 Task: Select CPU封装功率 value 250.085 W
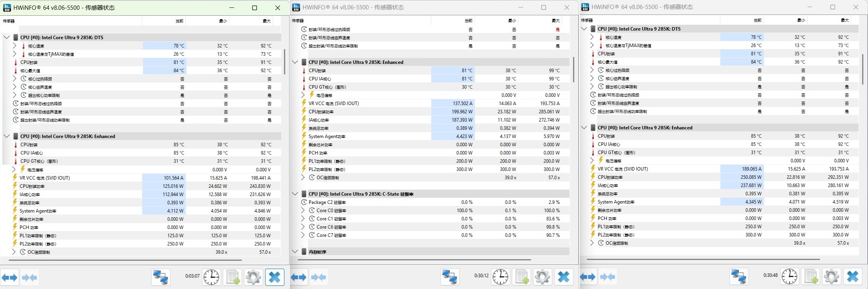pyautogui.click(x=742, y=177)
